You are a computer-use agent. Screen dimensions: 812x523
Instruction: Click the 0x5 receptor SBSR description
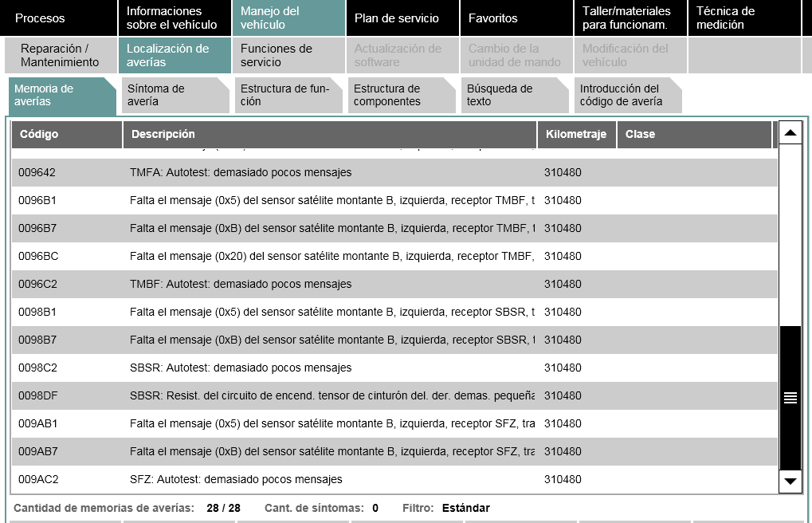tap(332, 312)
